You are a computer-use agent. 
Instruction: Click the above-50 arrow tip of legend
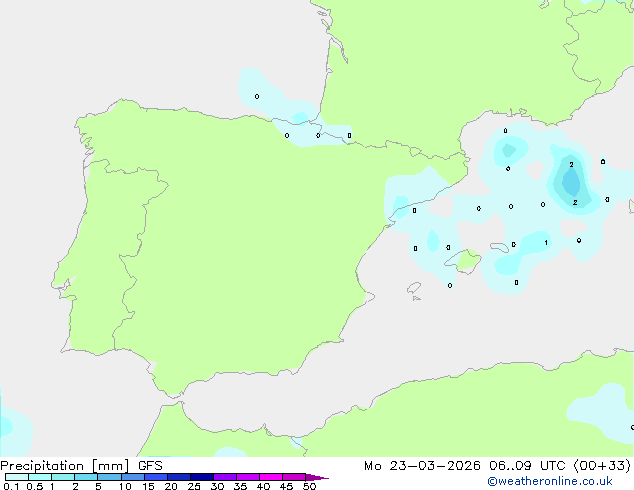[x=317, y=477]
